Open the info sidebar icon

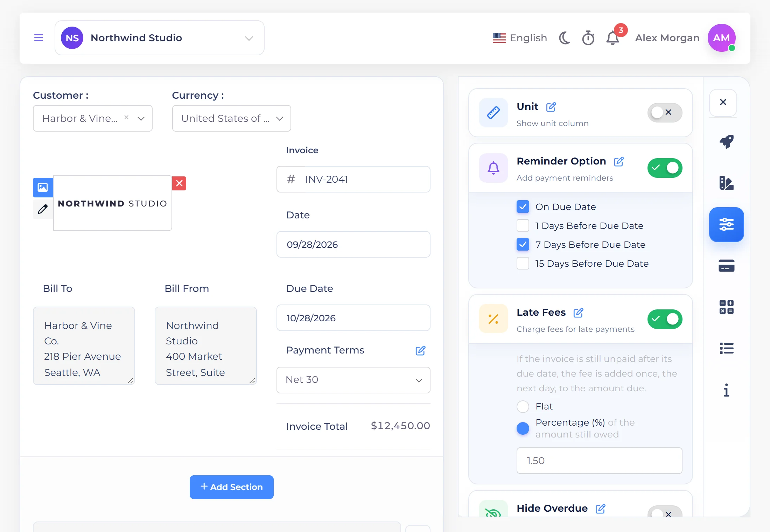coord(727,390)
